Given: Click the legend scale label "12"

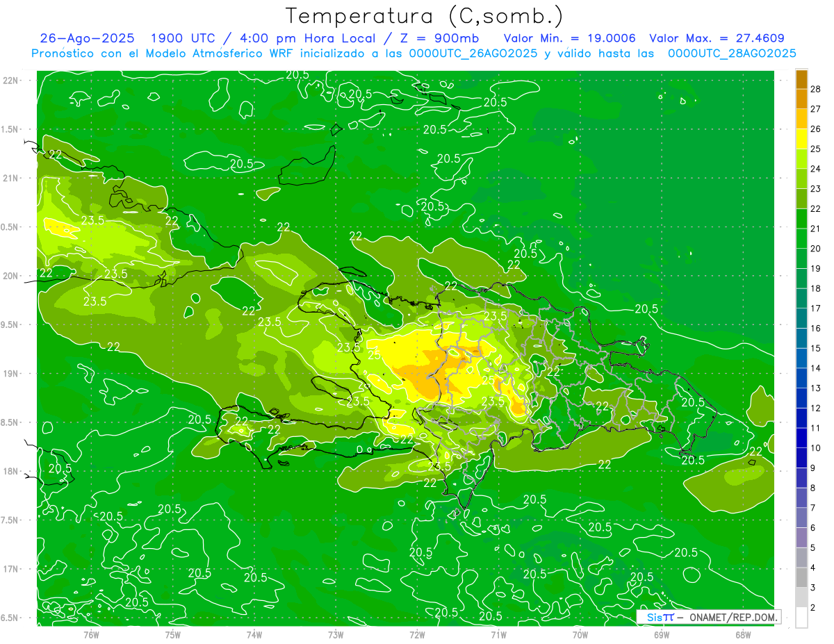Looking at the screenshot, I should 816,408.
